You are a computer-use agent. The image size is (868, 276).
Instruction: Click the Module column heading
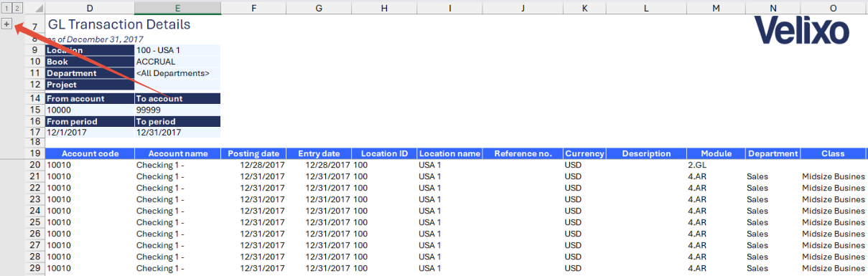click(716, 153)
